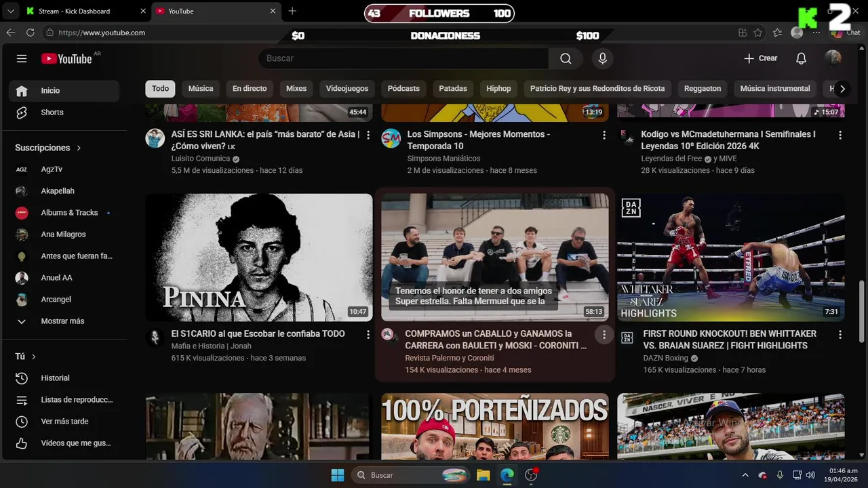
Task: Open Listas de reproducción in sidebar
Action: [x=64, y=400]
